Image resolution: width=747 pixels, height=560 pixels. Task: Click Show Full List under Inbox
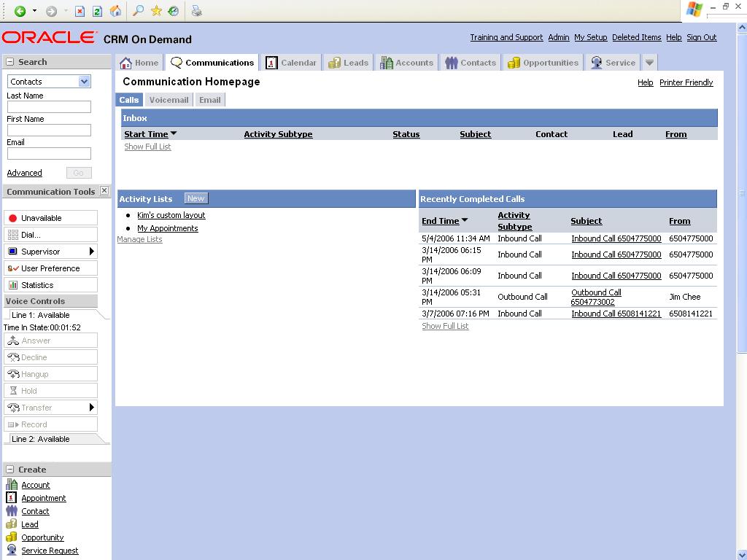147,147
